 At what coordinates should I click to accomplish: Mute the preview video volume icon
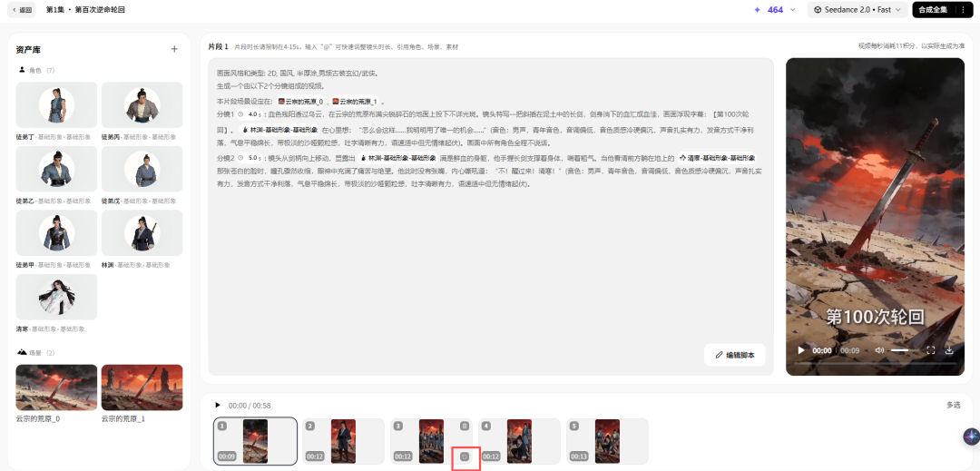879,350
